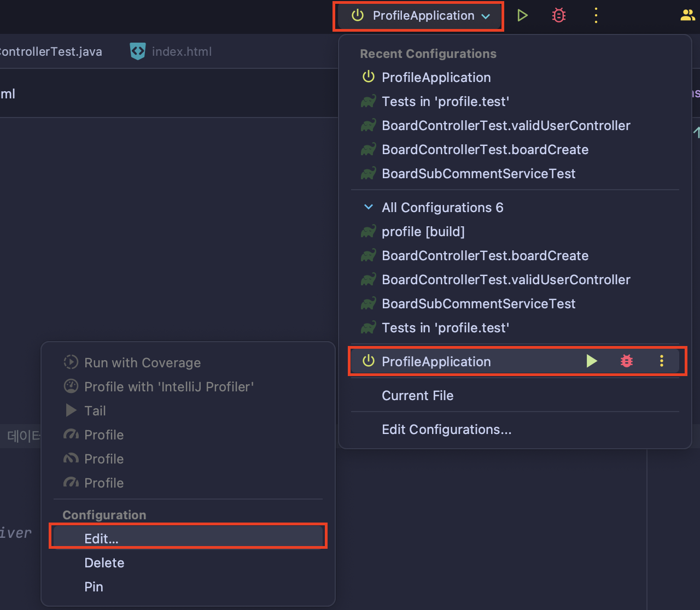
Task: Run ProfileApplication using the row's play icon
Action: 591,361
